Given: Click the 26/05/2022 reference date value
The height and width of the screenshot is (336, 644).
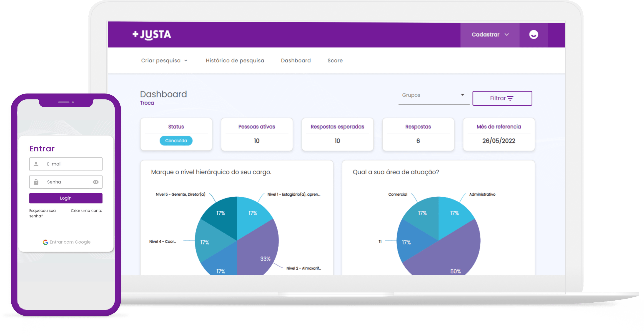Looking at the screenshot, I should click(x=499, y=141).
